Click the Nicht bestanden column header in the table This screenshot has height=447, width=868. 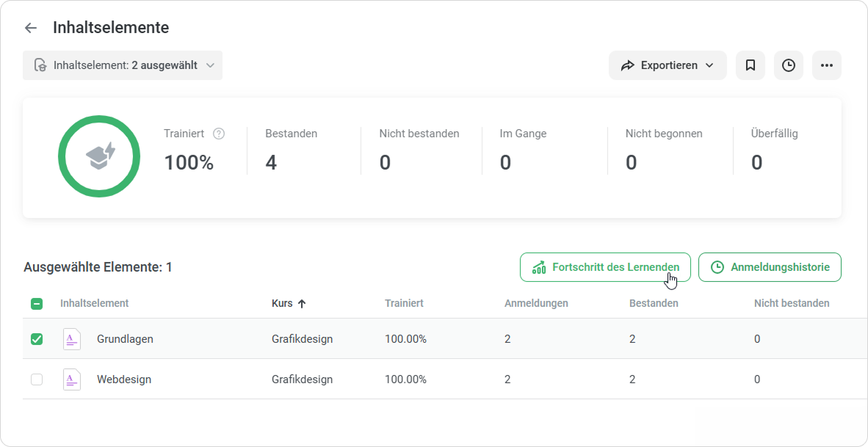point(792,303)
